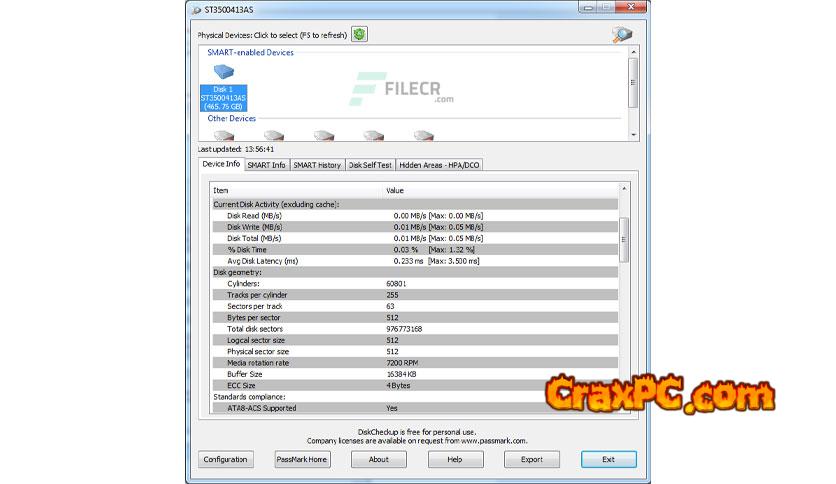Screen dimensions: 836x484
Task: Click the SMART-enabled Devices group label
Action: click(250, 52)
